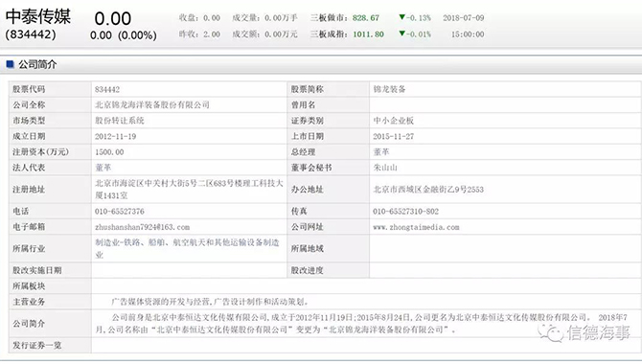Click fax number 010-65527310-802
642x364 pixels.
[x=405, y=212]
